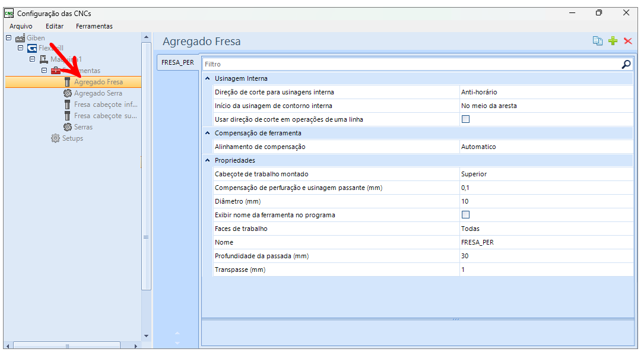Image resolution: width=644 pixels, height=355 pixels.
Task: Click the duplicate (copy) tool icon
Action: coord(598,41)
